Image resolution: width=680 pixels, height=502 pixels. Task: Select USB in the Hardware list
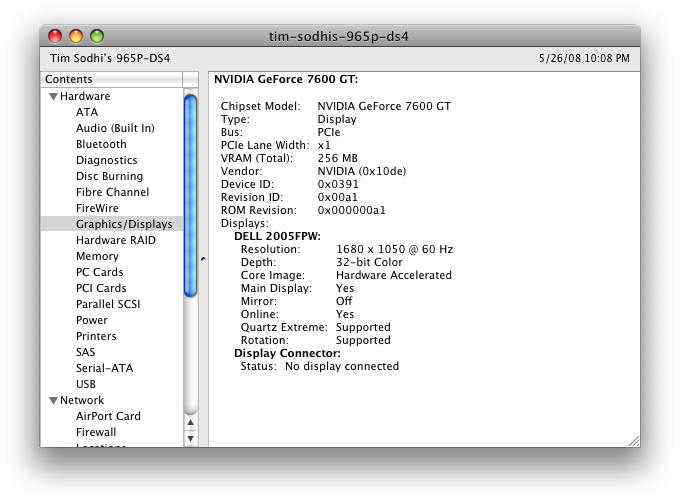click(x=86, y=384)
